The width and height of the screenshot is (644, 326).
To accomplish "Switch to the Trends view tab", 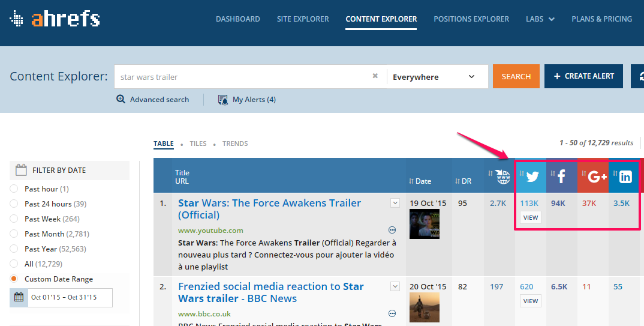I will click(235, 143).
